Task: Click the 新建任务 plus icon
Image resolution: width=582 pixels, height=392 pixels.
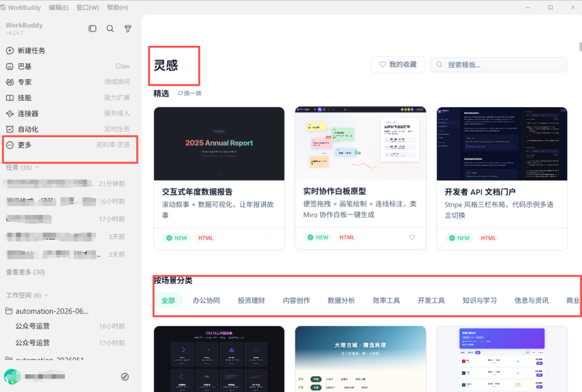Action: coord(10,51)
